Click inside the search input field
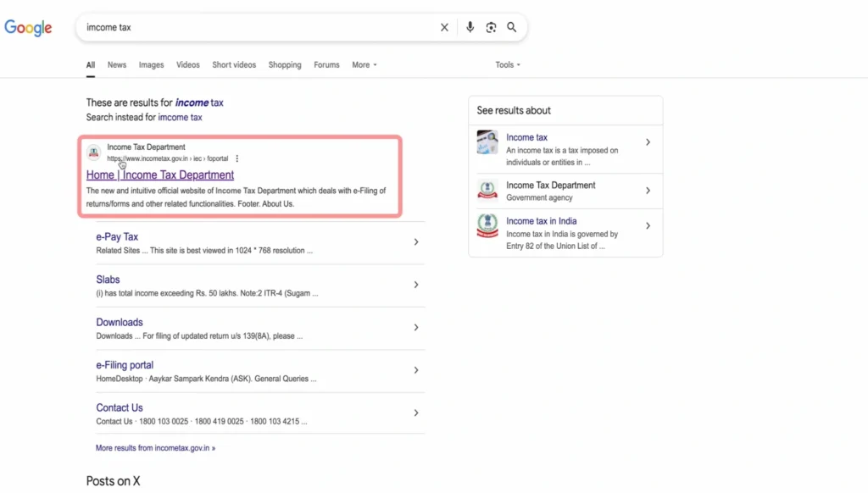Viewport: 868px width, 493px height. click(x=254, y=27)
